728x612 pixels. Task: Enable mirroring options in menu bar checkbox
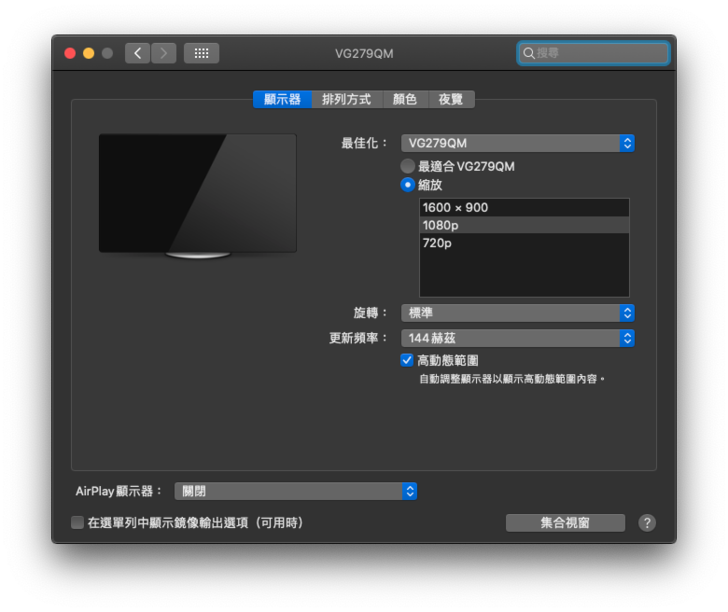[x=78, y=523]
